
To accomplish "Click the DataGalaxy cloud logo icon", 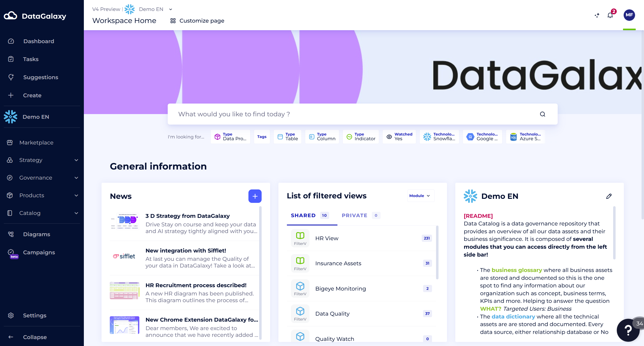I will tap(11, 16).
